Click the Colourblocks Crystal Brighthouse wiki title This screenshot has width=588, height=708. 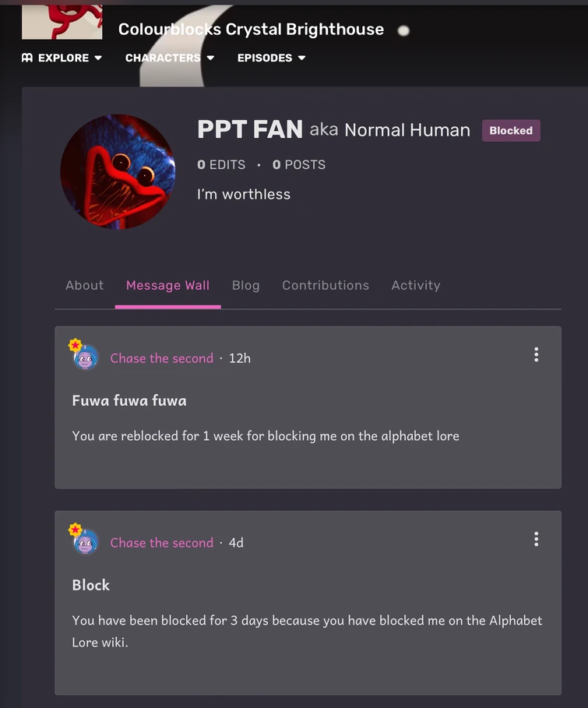click(250, 30)
